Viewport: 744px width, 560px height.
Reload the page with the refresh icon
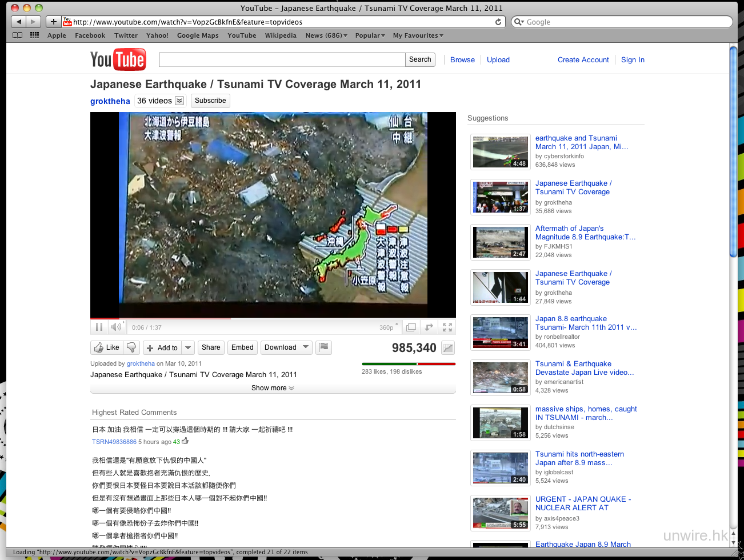click(x=498, y=22)
